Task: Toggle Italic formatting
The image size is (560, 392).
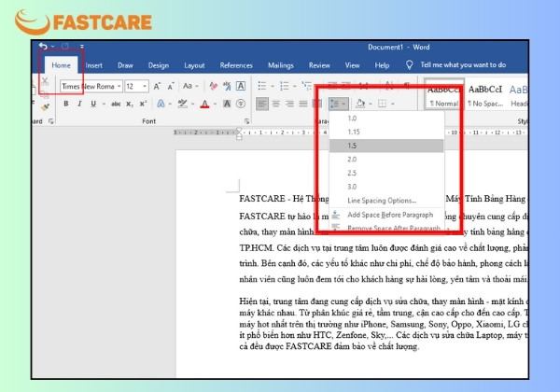Action: point(79,104)
